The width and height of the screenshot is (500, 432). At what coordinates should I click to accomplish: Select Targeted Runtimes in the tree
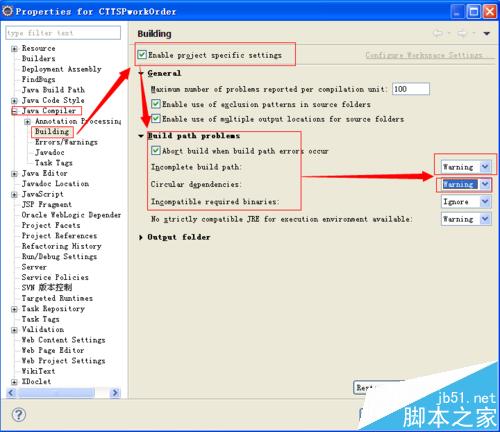pyautogui.click(x=57, y=298)
